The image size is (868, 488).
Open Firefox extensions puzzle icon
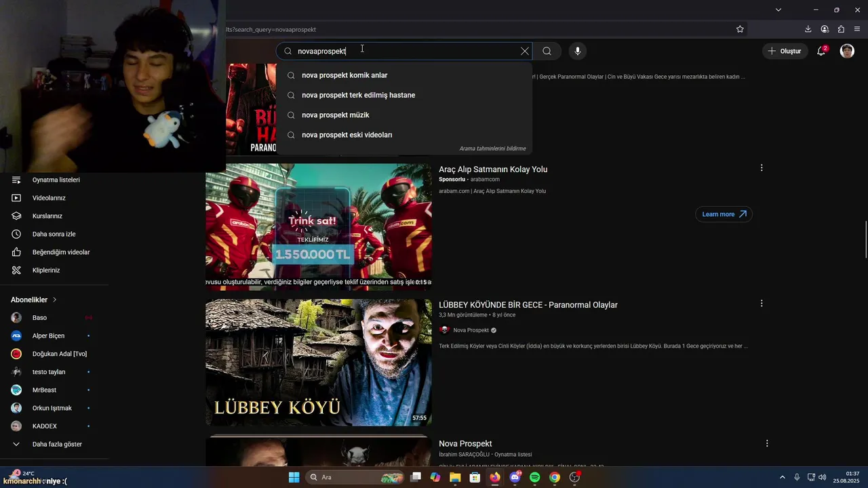click(x=841, y=29)
